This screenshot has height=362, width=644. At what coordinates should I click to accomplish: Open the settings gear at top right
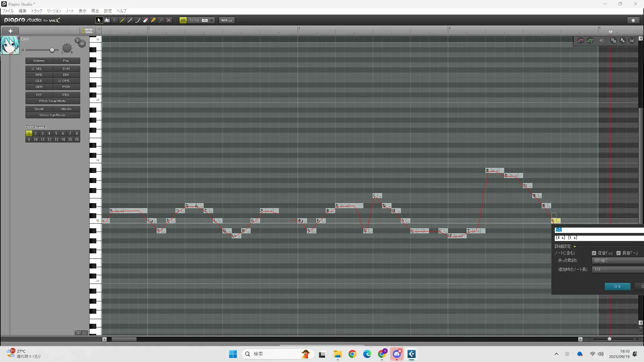click(633, 20)
